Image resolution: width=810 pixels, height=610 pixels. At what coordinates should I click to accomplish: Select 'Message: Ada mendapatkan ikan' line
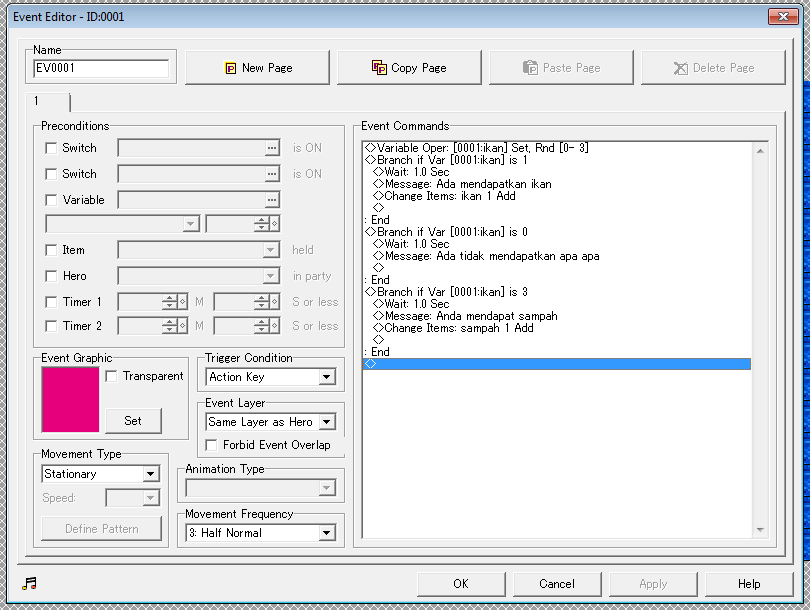point(557,184)
